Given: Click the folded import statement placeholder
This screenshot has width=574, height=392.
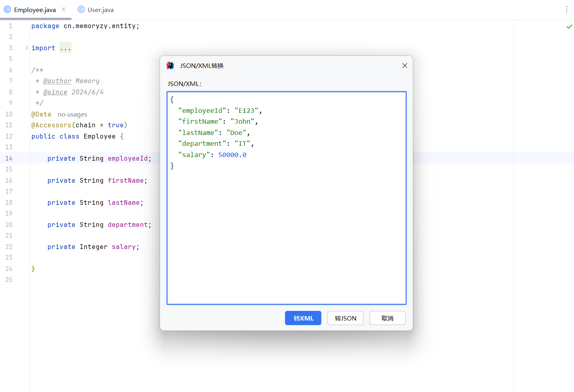Looking at the screenshot, I should coord(65,47).
